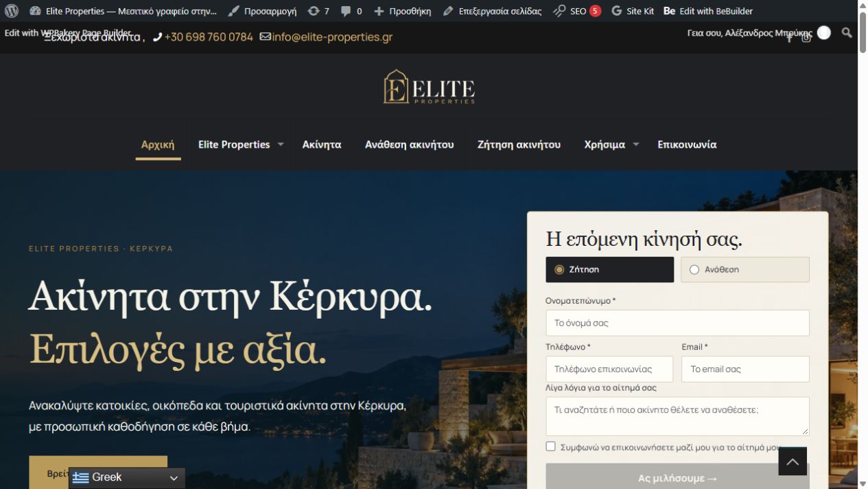Tick the Συμφωνώ consent checkbox
This screenshot has width=868, height=489.
(550, 446)
